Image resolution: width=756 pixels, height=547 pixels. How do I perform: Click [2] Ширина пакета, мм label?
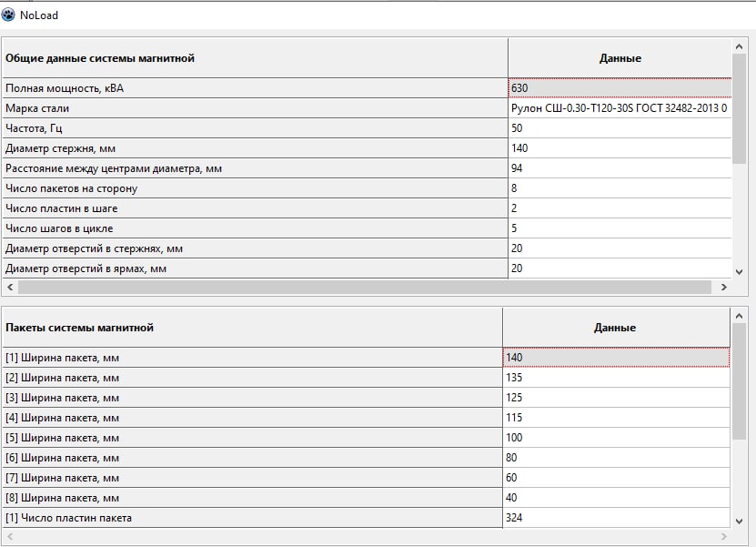pos(62,378)
